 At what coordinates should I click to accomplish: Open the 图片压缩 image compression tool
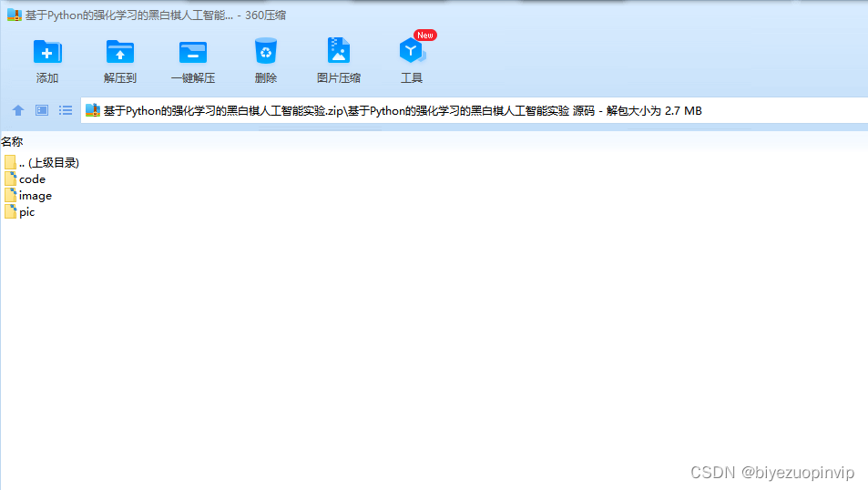pyautogui.click(x=338, y=51)
